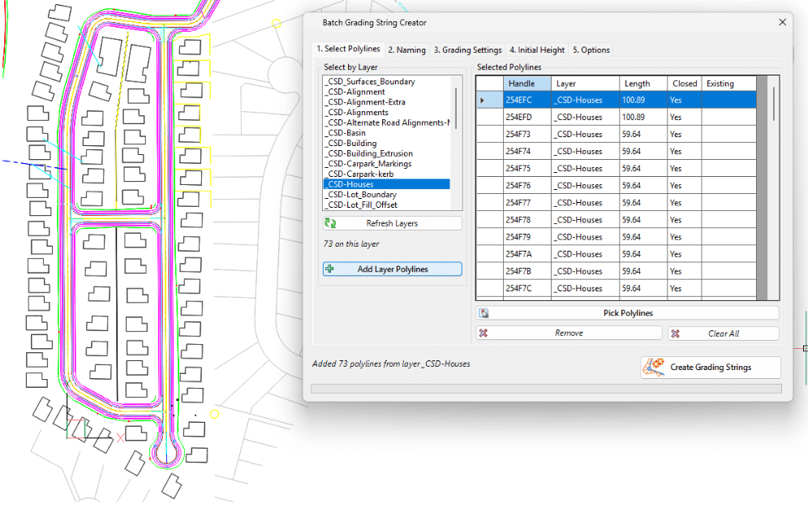Open the 5. Options tab

(591, 50)
